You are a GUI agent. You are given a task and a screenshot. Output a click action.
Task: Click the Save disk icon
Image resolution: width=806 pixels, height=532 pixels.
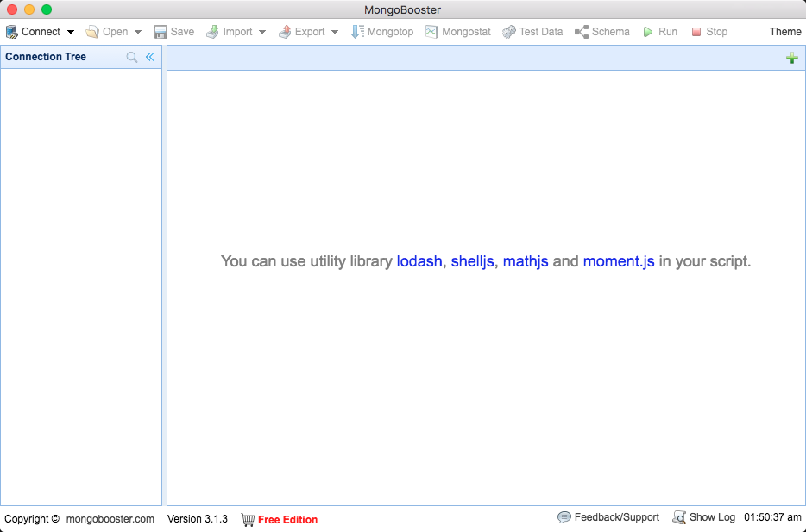[161, 32]
